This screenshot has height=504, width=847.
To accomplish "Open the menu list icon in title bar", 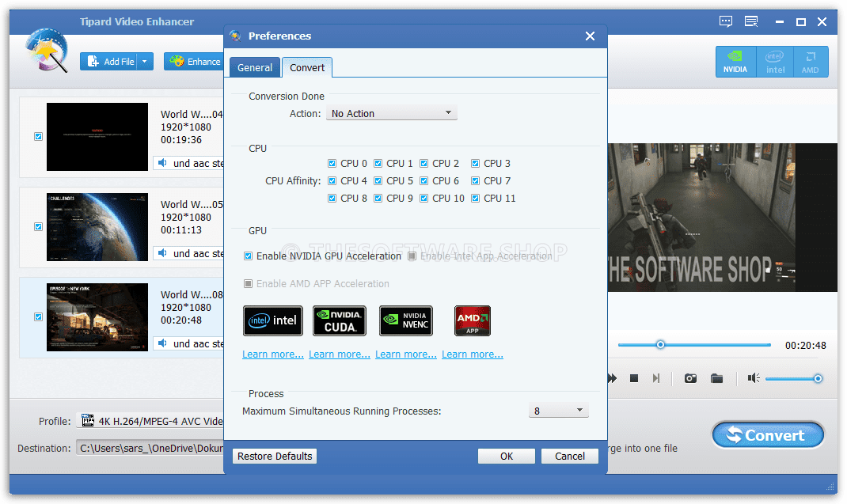I will [751, 21].
